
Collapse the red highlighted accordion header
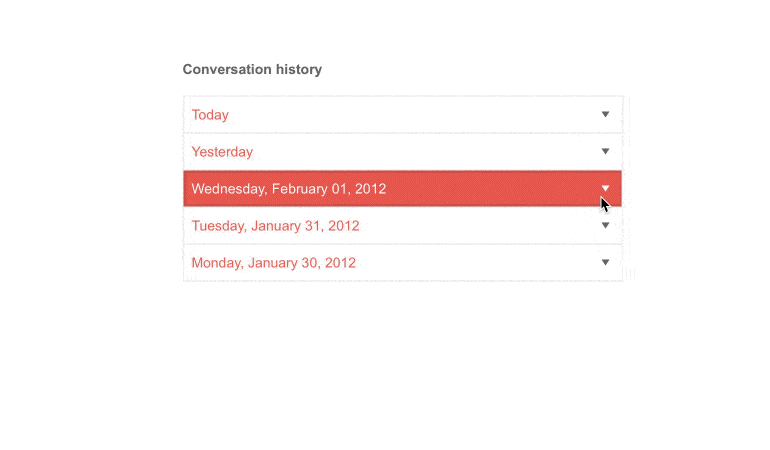[x=400, y=189]
